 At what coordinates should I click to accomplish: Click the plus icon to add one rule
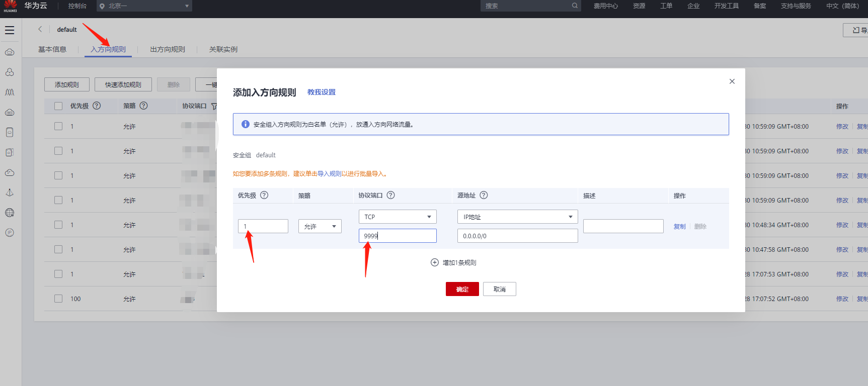tap(435, 262)
